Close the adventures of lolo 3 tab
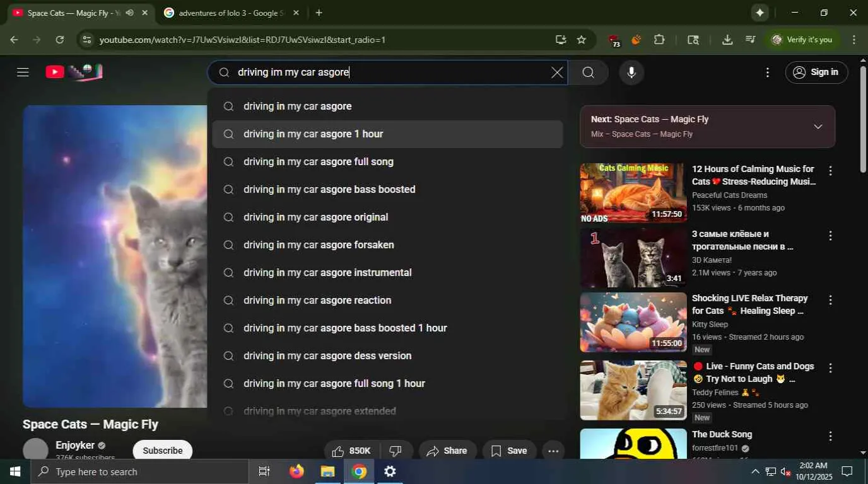The image size is (868, 484). click(296, 13)
